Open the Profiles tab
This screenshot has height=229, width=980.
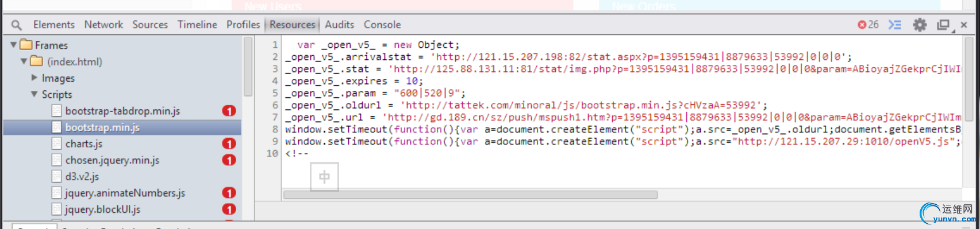[x=243, y=25]
